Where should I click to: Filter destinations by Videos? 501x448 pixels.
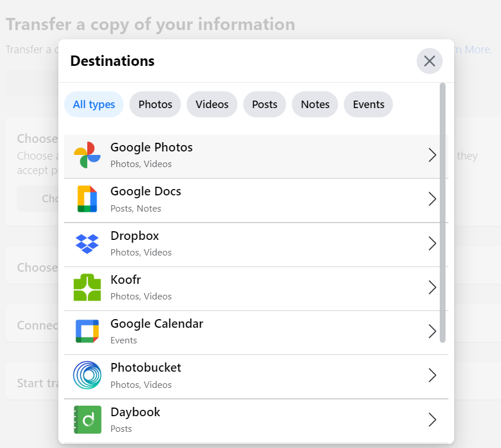click(x=212, y=105)
